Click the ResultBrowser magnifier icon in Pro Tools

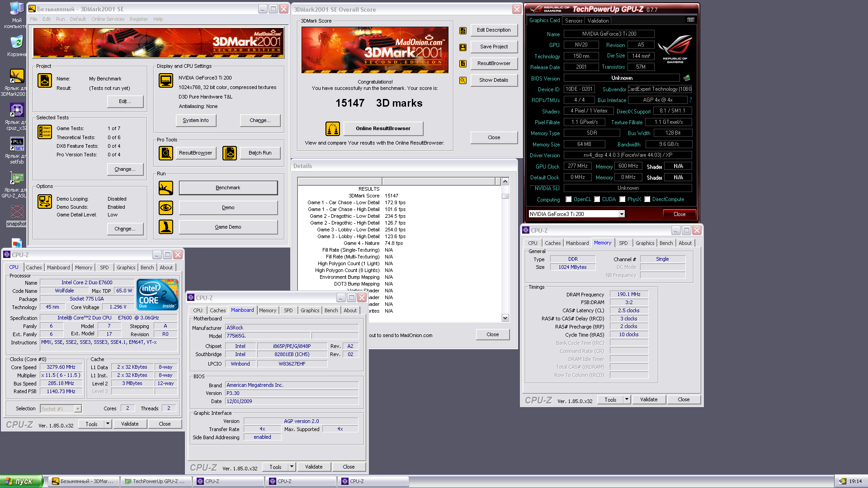pyautogui.click(x=166, y=153)
